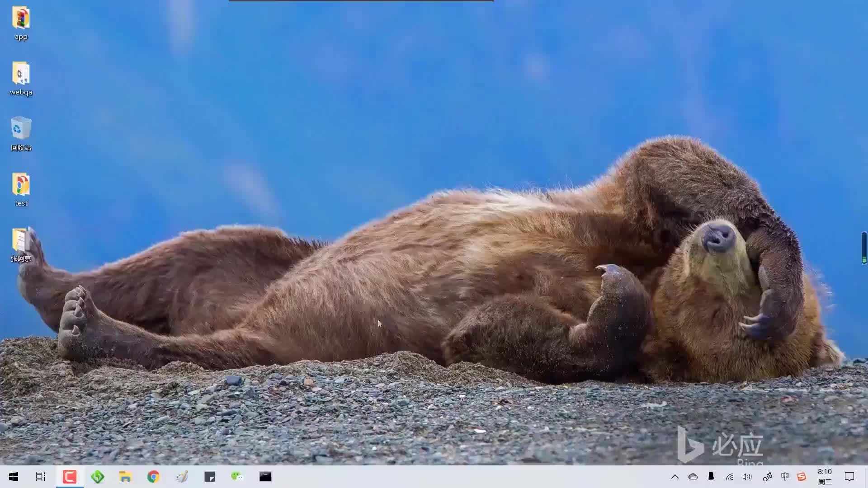Screen dimensions: 868x488
Task: Click the vertical audio level widget at right edge
Action: [864, 248]
